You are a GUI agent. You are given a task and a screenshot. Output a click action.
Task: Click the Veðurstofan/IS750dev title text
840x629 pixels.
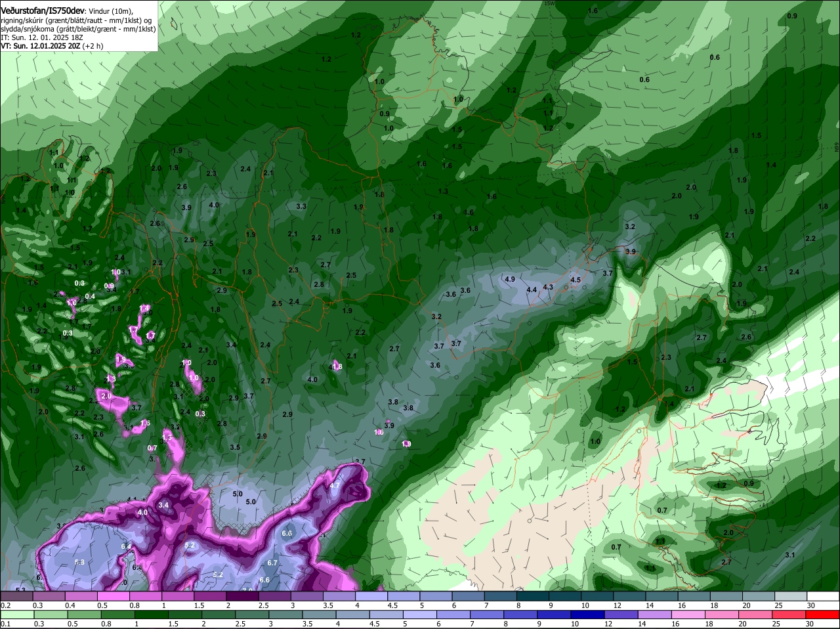coord(42,11)
